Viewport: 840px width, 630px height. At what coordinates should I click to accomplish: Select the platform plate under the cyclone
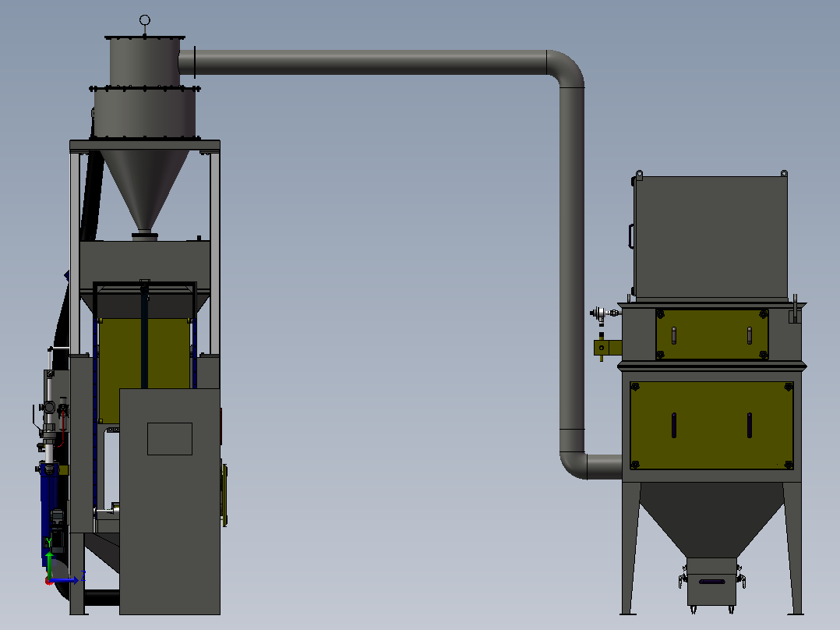click(145, 145)
